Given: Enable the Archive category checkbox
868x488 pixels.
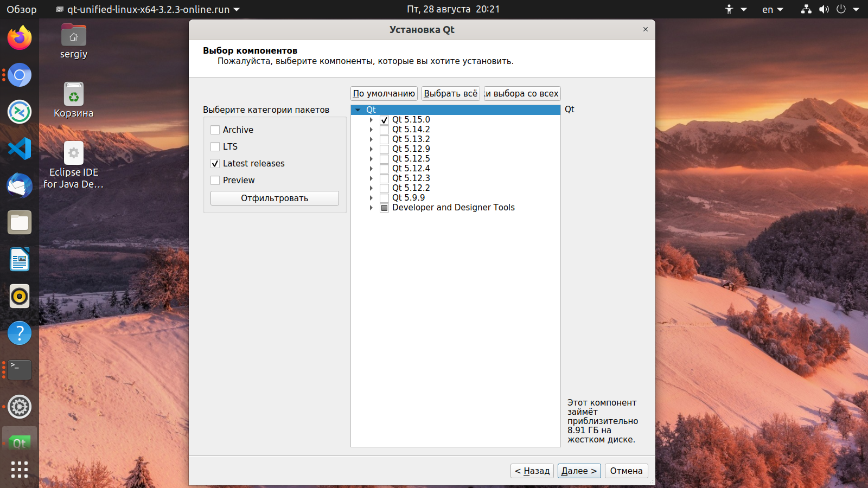Looking at the screenshot, I should [215, 130].
